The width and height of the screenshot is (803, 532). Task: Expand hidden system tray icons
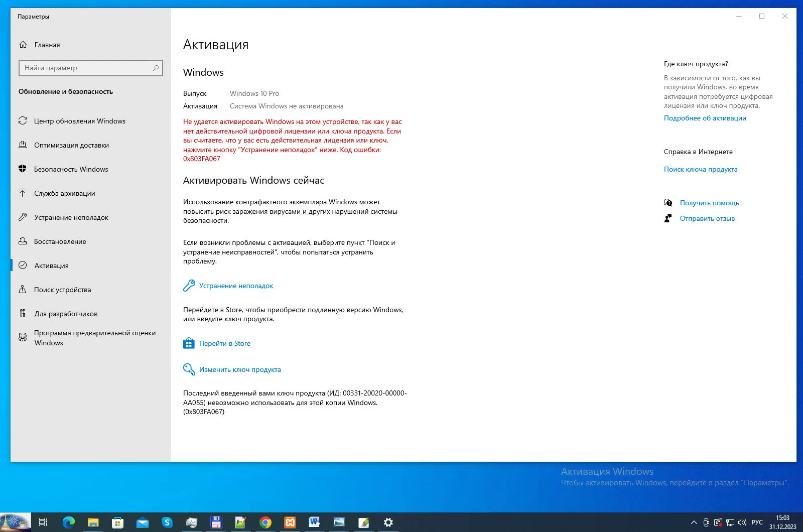(694, 522)
